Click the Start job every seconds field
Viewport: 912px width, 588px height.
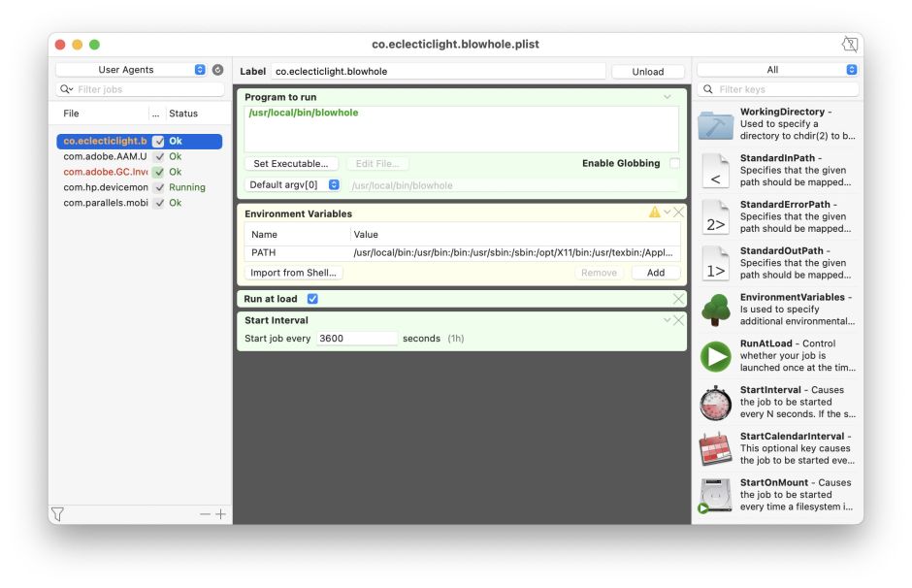click(x=356, y=339)
